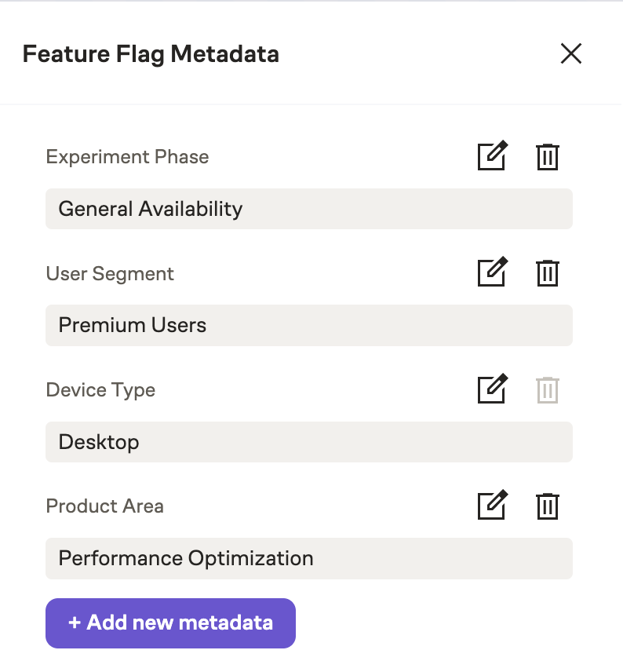
Task: Click the disabled trash icon for Device Type
Action: point(547,389)
